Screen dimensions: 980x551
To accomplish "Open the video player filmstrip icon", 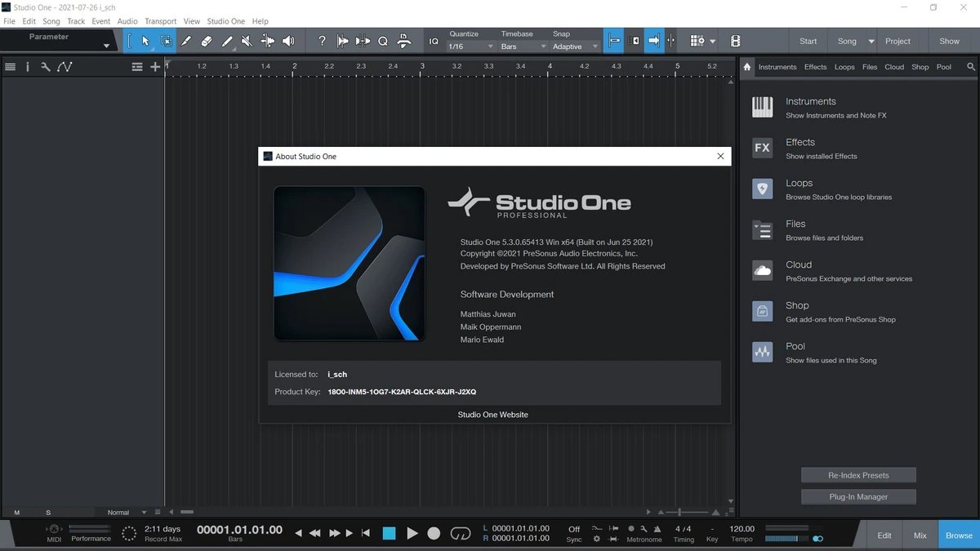I will (736, 41).
